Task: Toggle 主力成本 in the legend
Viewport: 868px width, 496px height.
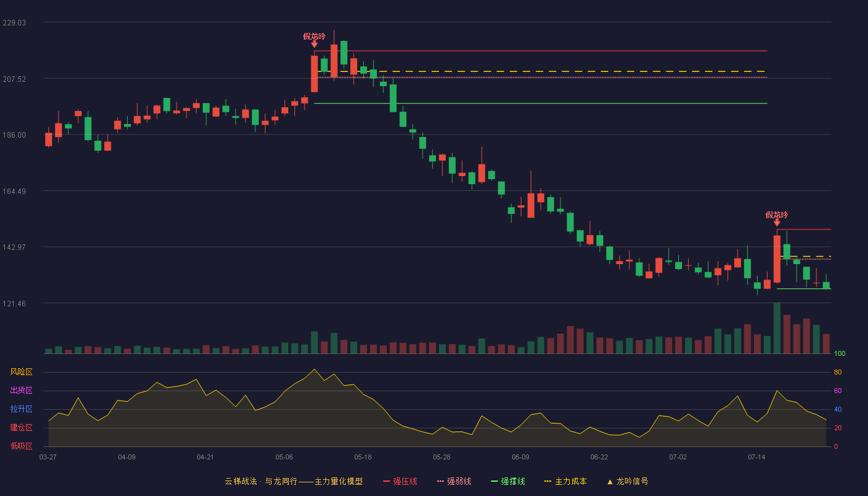Action: point(565,481)
